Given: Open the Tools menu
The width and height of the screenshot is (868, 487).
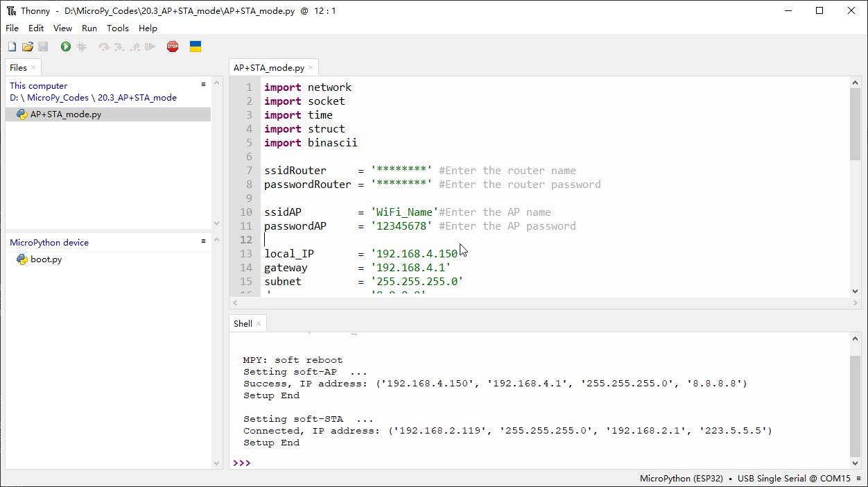Looking at the screenshot, I should click(x=118, y=28).
